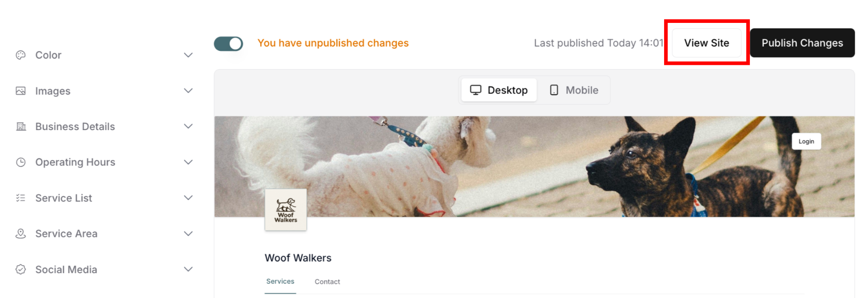Click the Publish Changes button
The image size is (868, 298).
coord(802,43)
